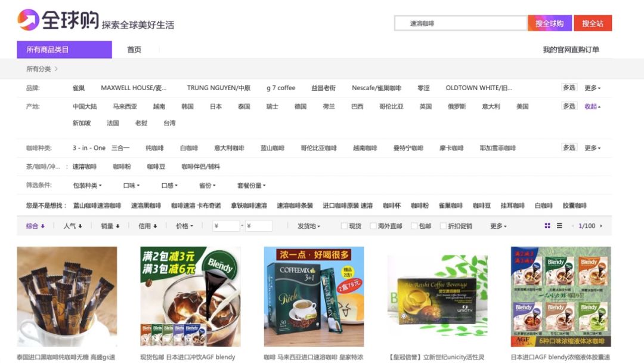The image size is (644, 363).
Task: Open the Reishi Coffee Beverage product image
Action: tap(438, 296)
